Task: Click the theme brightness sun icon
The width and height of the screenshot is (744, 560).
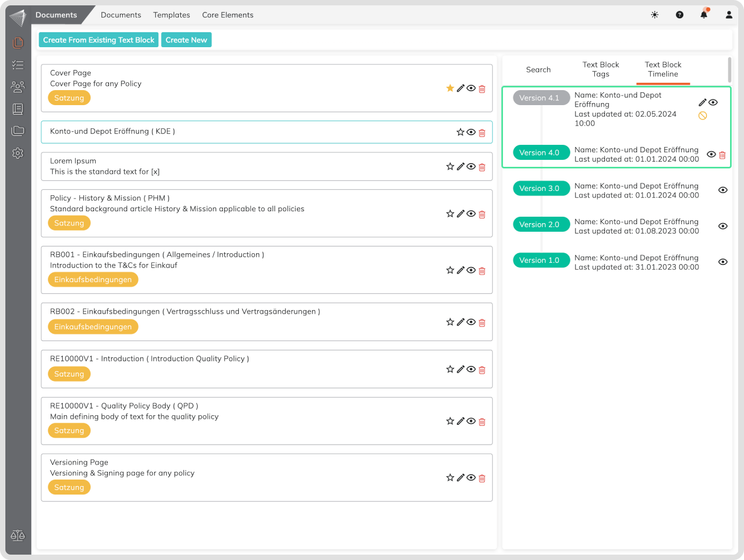Action: pos(654,15)
